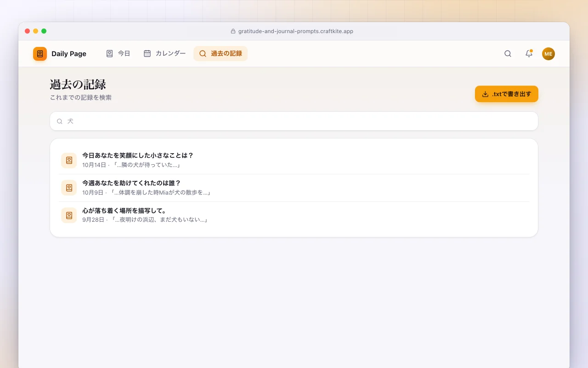Click the snippet 体調を崩した時Miaが犬の散歩を

tap(161, 192)
